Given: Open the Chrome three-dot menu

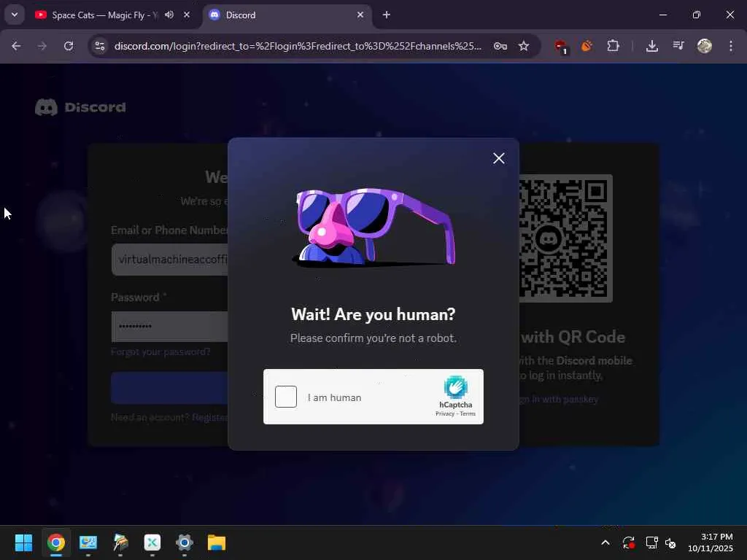Looking at the screenshot, I should pos(731,46).
